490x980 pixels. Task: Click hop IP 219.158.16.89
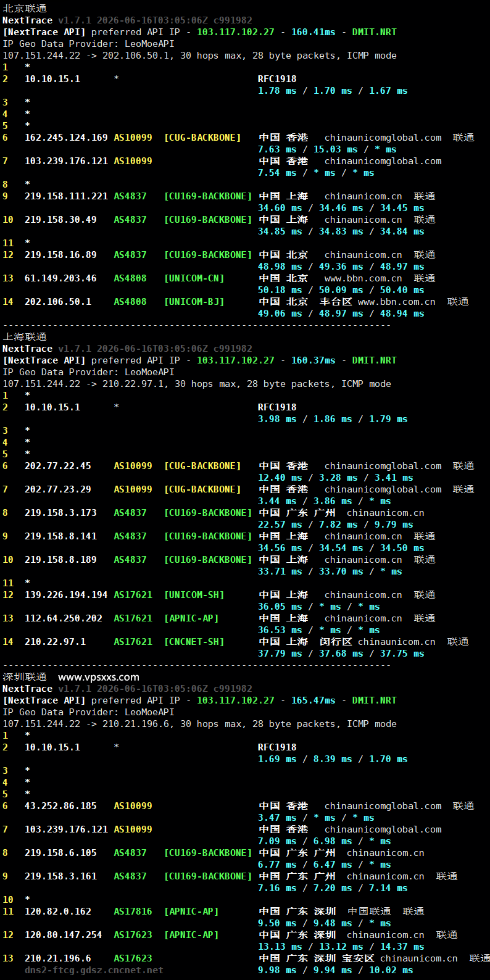[x=60, y=255]
